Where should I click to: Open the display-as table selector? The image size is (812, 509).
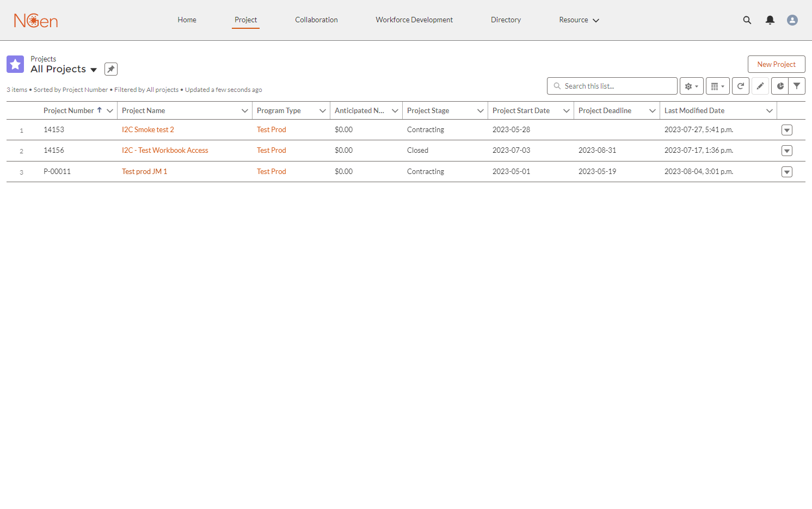718,86
